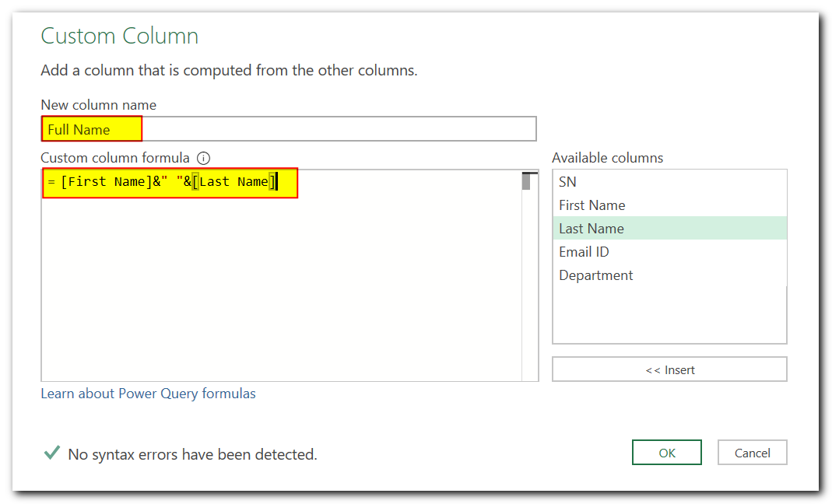Open Learn about Power Query formulas link

click(148, 394)
